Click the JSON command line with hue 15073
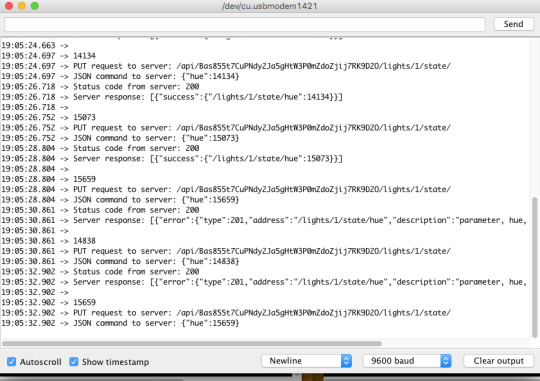 pos(120,138)
